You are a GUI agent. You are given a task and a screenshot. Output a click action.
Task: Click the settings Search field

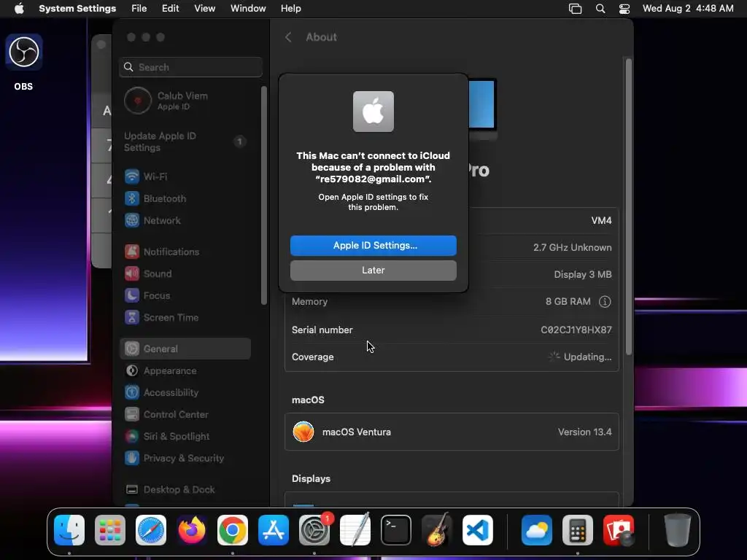(x=190, y=67)
